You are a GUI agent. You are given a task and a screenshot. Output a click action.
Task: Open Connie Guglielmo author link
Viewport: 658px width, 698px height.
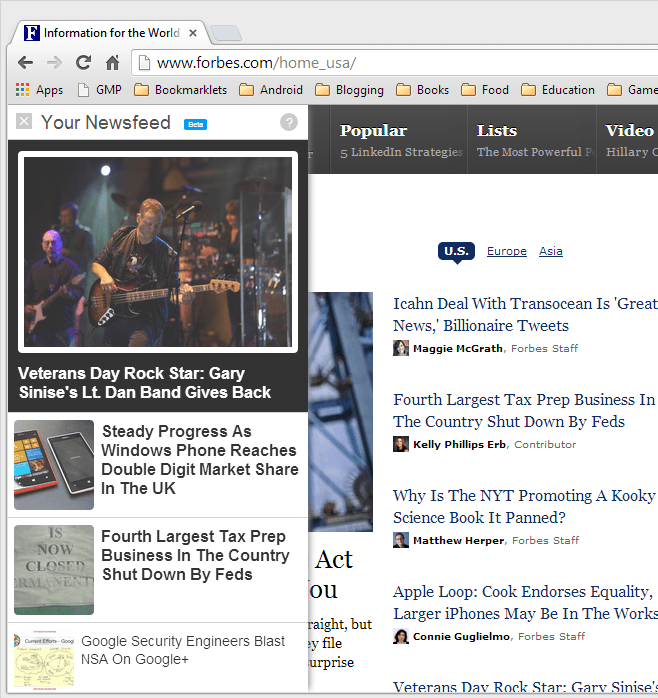tap(461, 637)
